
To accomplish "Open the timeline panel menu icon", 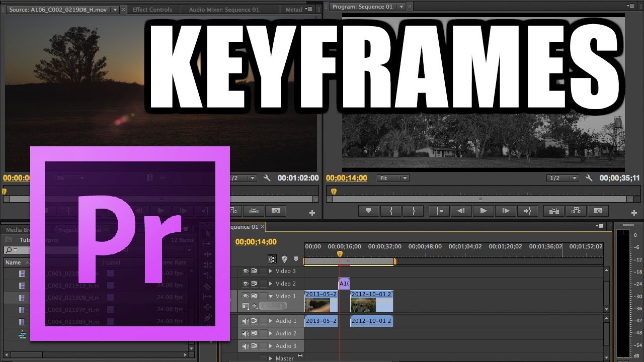I will tap(600, 226).
